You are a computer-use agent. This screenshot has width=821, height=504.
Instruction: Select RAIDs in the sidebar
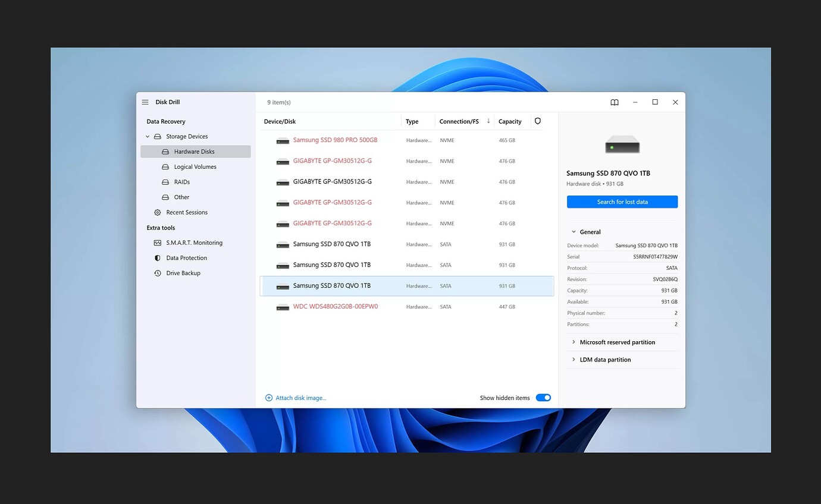pyautogui.click(x=181, y=182)
